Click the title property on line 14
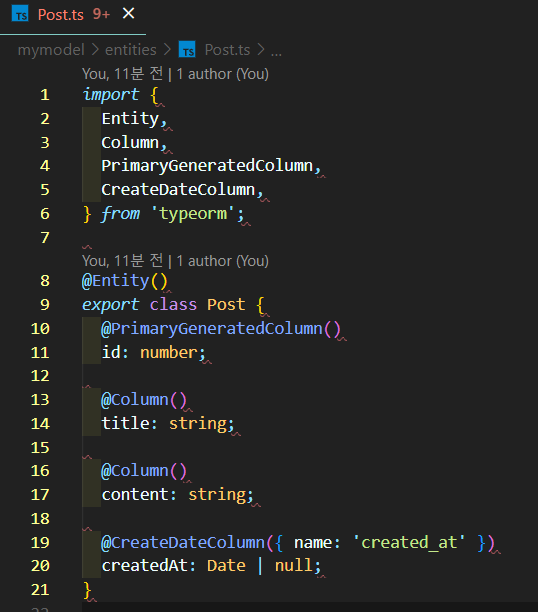 click(125, 423)
